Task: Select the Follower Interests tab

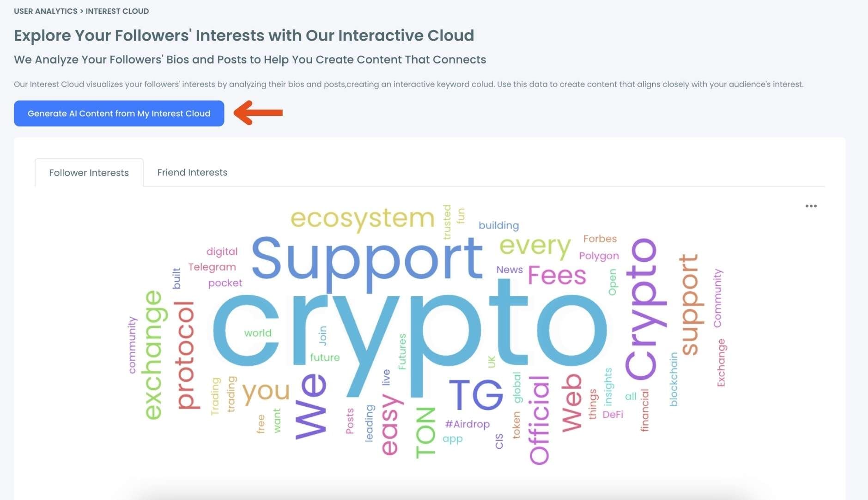Action: click(89, 172)
